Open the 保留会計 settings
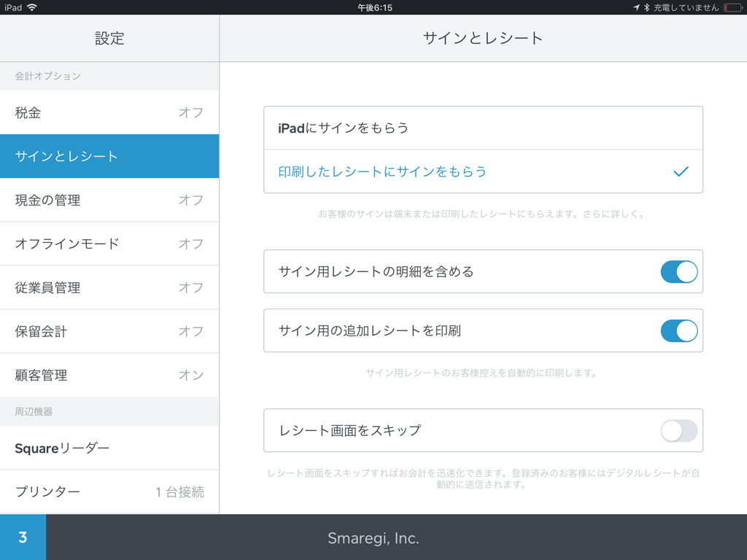 pyautogui.click(x=109, y=331)
